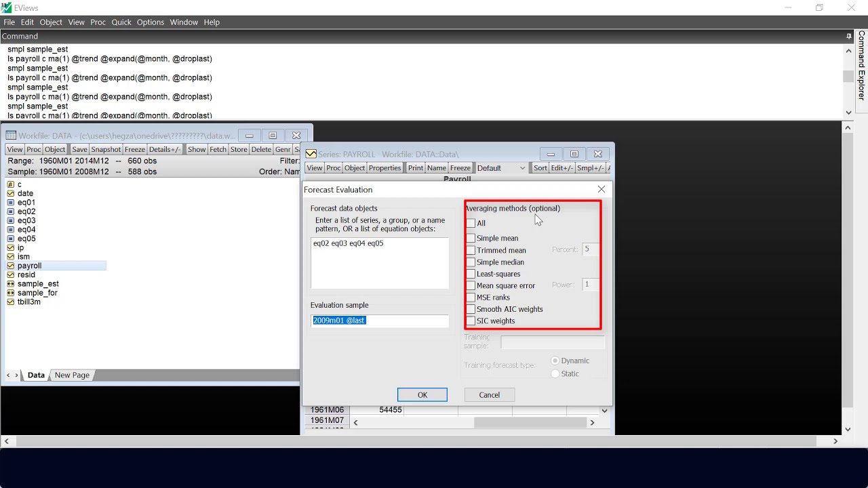The image size is (868, 488).
Task: Click the EViews application logo icon
Action: click(x=6, y=7)
